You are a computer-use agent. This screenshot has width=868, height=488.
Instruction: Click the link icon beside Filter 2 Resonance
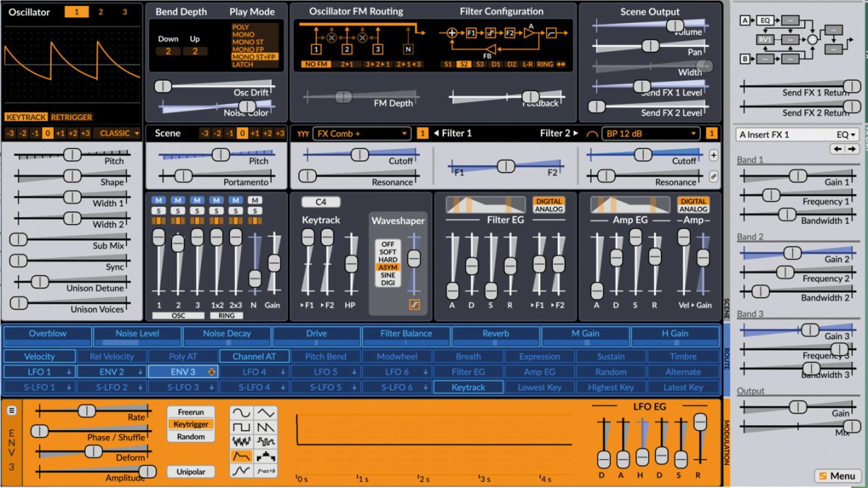[713, 176]
